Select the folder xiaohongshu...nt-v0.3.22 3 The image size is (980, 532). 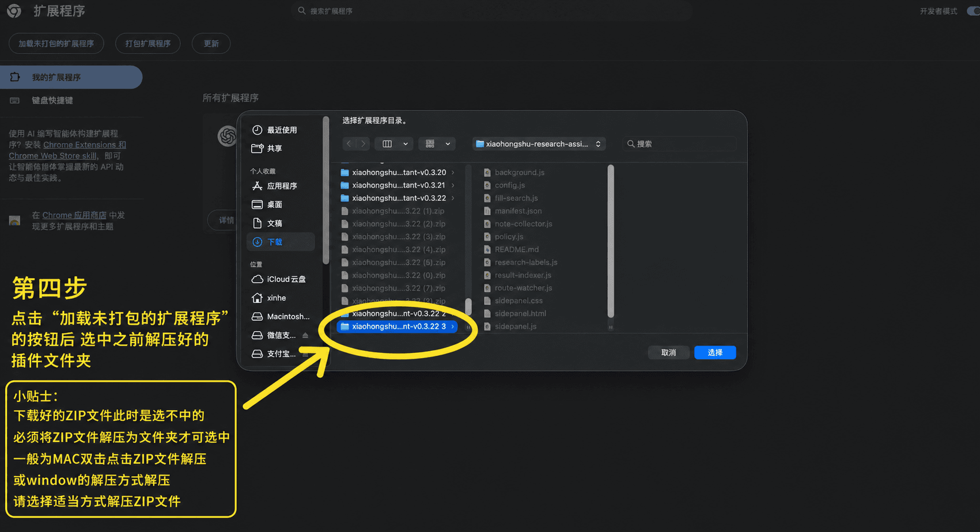click(398, 326)
